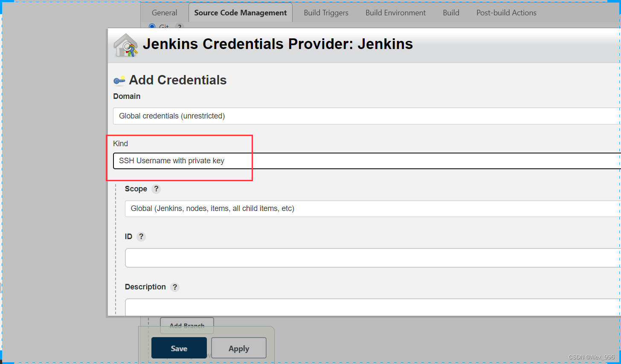Click the Jenkins Credentials Provider house icon
Screen dimensions: 621x364
coord(126,45)
